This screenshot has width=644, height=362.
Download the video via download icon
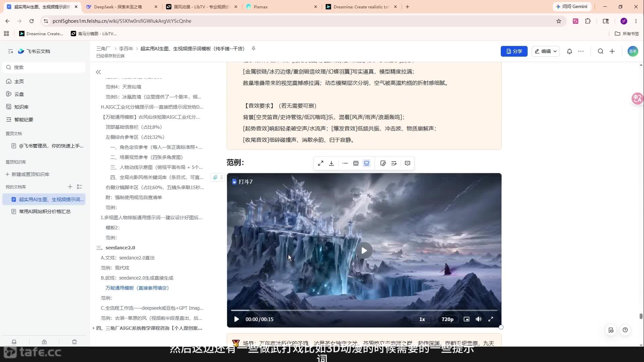pyautogui.click(x=331, y=163)
